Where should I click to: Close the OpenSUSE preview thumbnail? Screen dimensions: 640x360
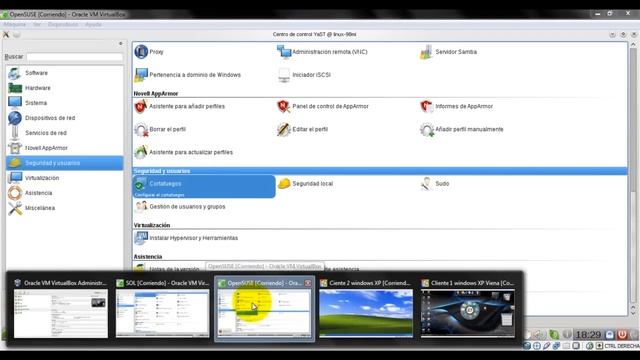click(308, 283)
